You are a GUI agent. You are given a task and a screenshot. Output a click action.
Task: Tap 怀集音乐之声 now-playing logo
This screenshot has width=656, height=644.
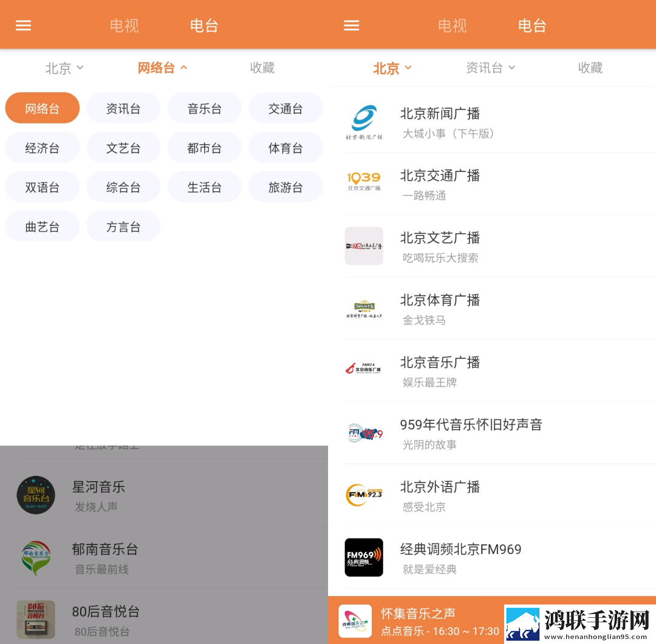tap(355, 621)
